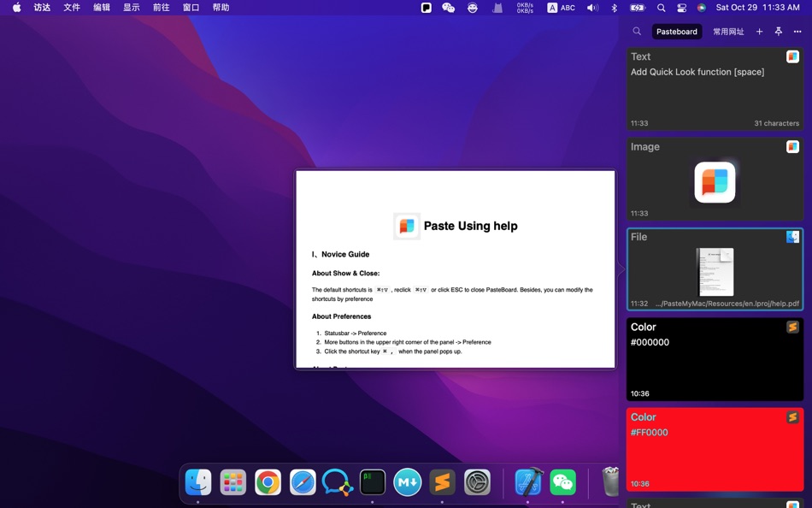Viewport: 812px width, 508px height.
Task: Open more options three-dots menu
Action: pyautogui.click(x=797, y=32)
